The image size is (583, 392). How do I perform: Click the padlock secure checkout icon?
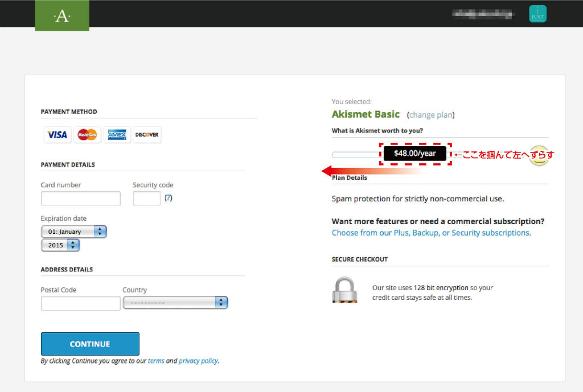[x=344, y=290]
